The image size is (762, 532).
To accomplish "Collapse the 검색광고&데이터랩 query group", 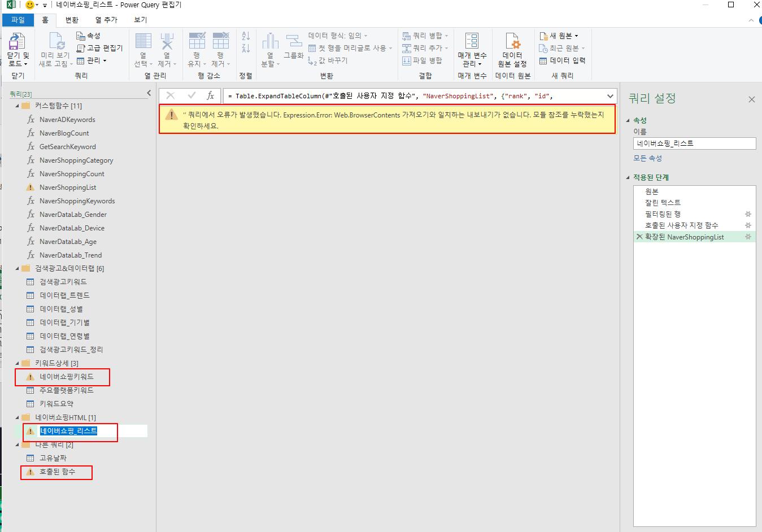I will pyautogui.click(x=18, y=269).
